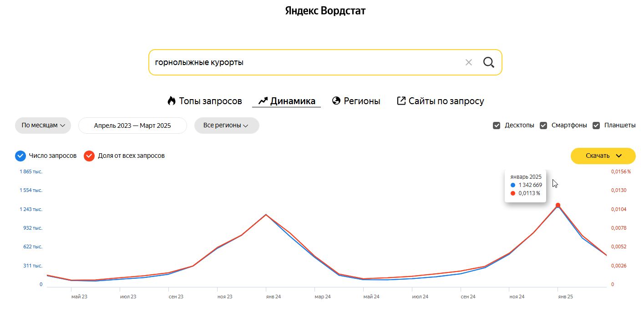
Task: Clear the search query with X icon
Action: click(x=469, y=62)
